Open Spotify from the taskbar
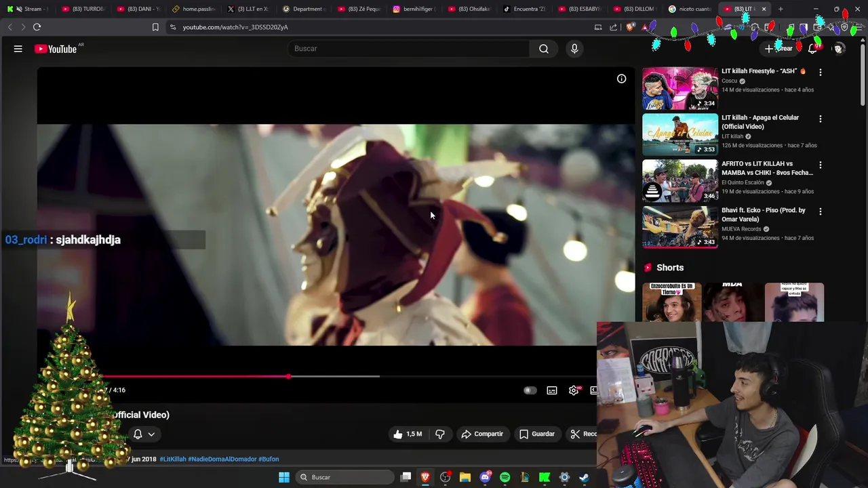The image size is (868, 488). point(505,477)
